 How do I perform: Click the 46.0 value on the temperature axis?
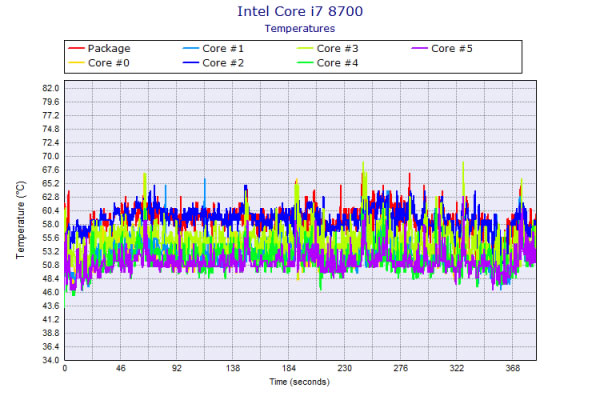[x=51, y=292]
